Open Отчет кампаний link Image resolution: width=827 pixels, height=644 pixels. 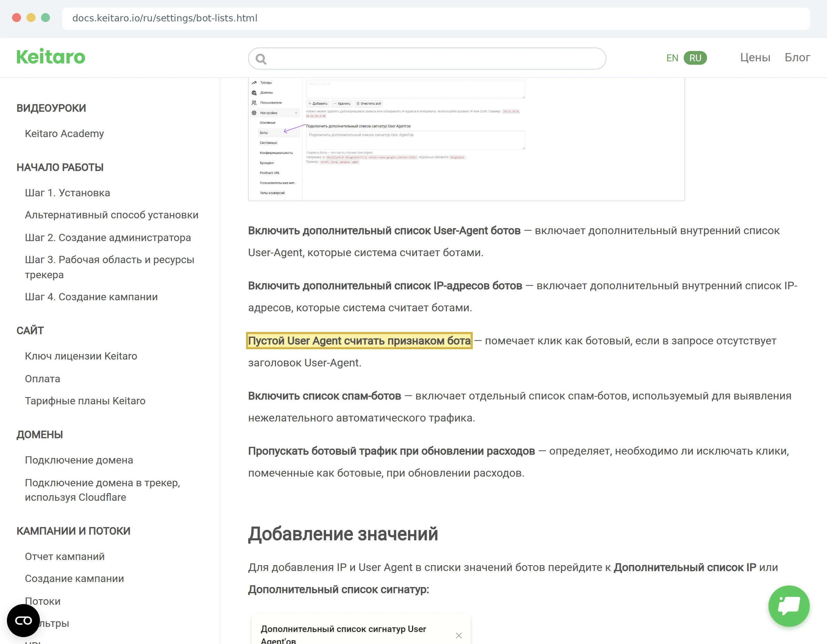pyautogui.click(x=65, y=557)
